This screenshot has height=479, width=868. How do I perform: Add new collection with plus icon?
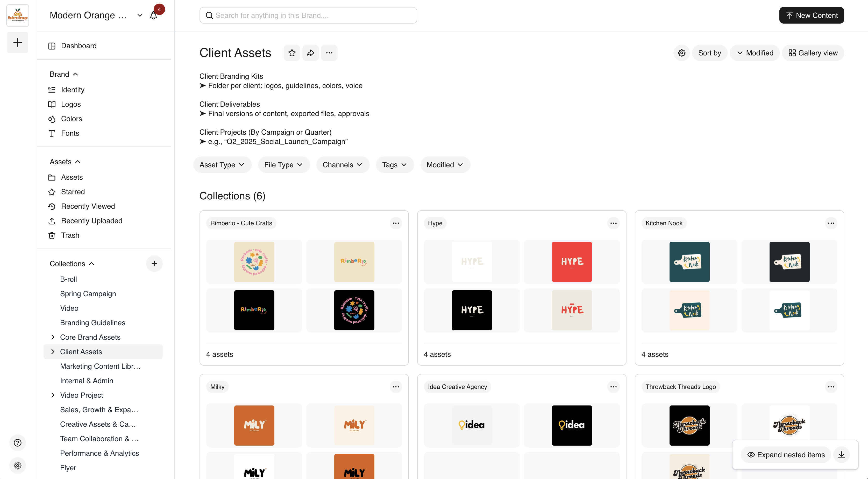coord(154,264)
